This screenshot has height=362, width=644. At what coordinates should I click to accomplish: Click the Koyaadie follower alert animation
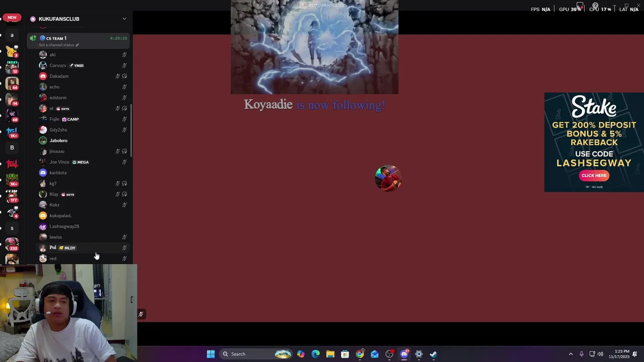pyautogui.click(x=314, y=47)
